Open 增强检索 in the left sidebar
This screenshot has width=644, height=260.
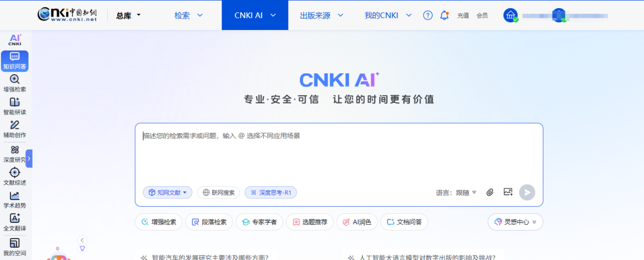[x=15, y=83]
